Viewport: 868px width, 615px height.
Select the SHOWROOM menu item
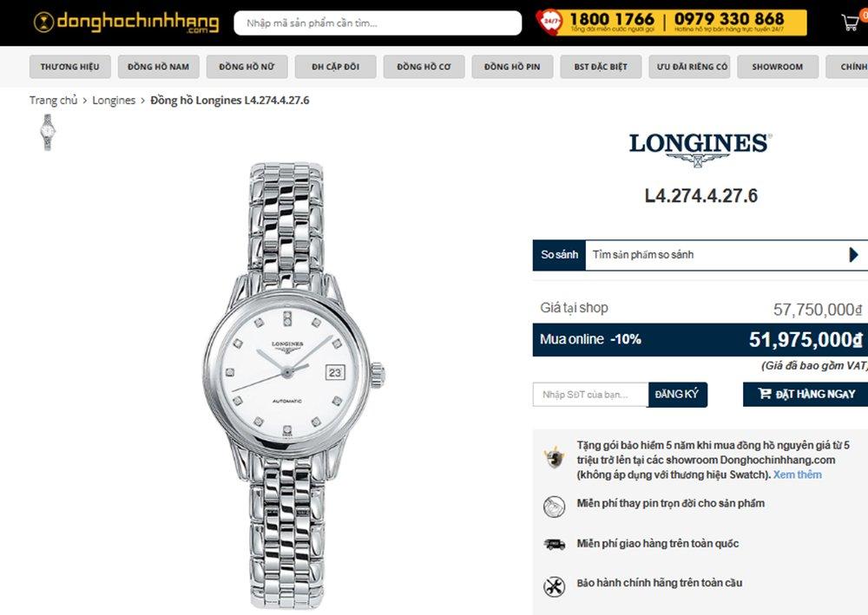(777, 67)
